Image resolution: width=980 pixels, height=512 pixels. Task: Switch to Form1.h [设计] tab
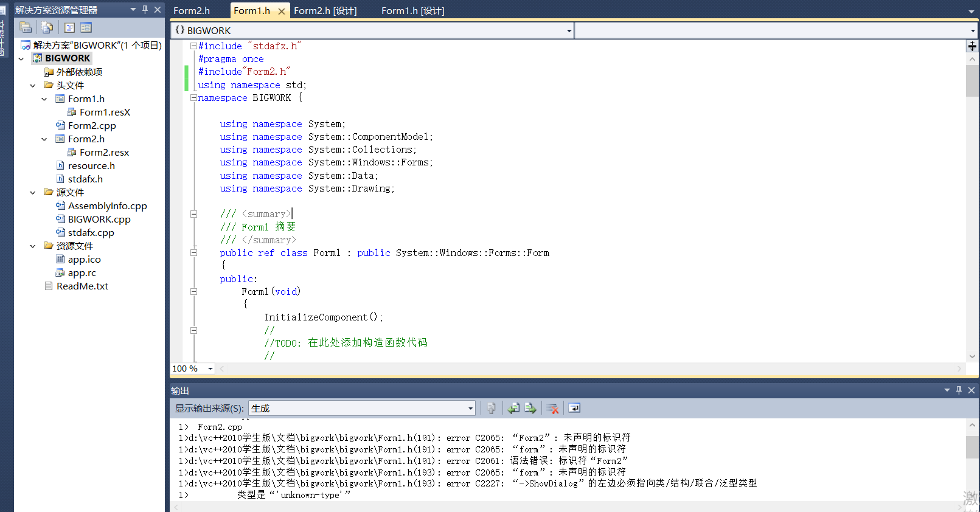[x=413, y=10]
